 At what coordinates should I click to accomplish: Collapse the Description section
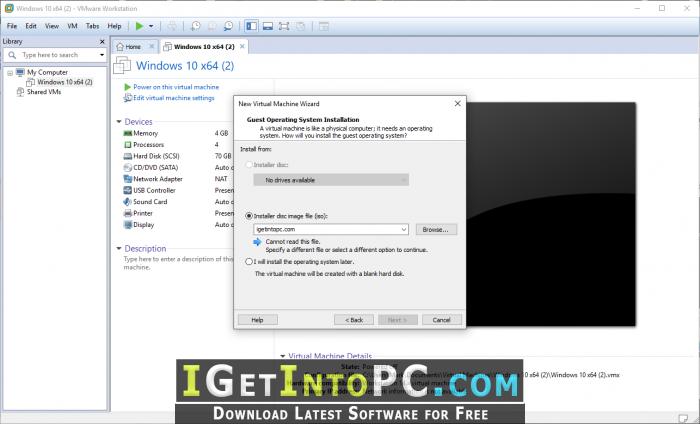(119, 249)
